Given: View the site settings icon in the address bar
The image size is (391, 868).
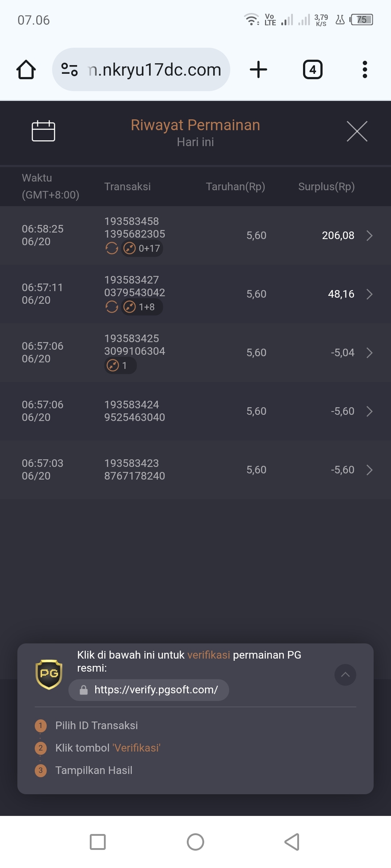Looking at the screenshot, I should click(x=70, y=69).
